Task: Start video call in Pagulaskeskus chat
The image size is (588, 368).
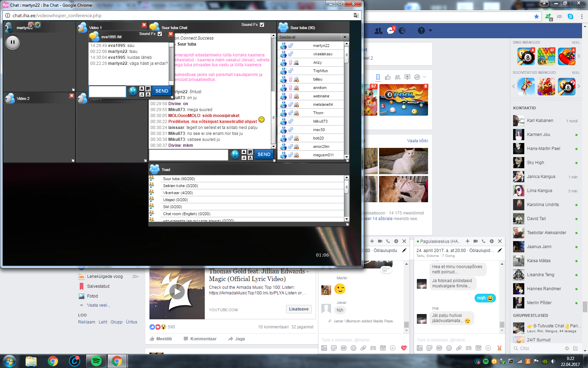Action: [x=476, y=241]
